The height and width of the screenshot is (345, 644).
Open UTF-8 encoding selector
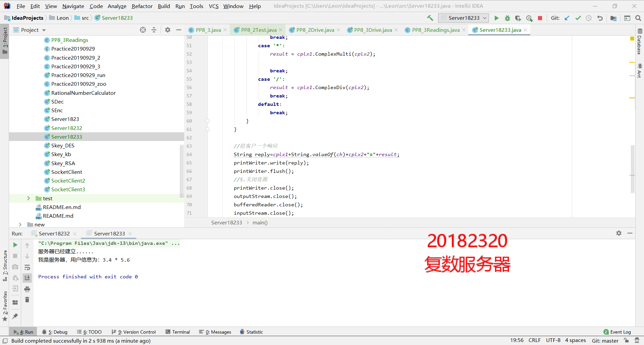[553, 340]
